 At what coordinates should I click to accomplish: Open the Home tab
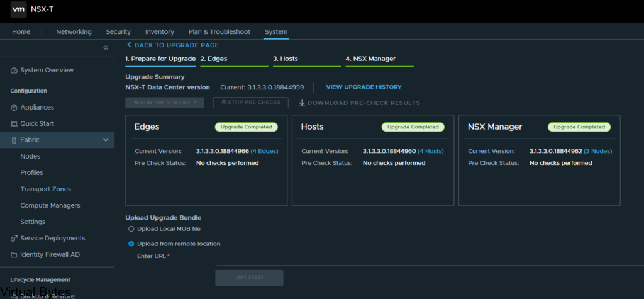coord(21,31)
